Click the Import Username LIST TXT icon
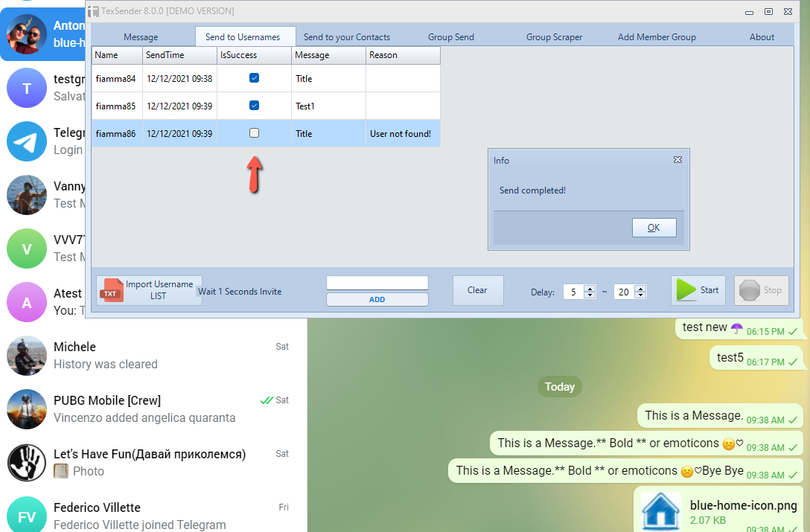This screenshot has height=532, width=810. coord(112,290)
